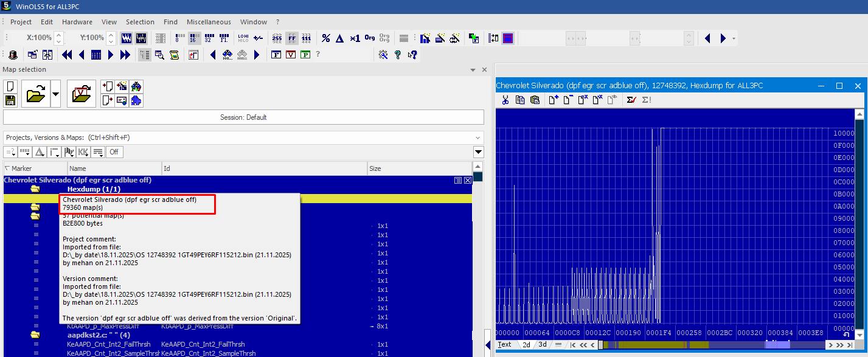
Task: Expand the open project dropdown arrow
Action: [x=55, y=94]
